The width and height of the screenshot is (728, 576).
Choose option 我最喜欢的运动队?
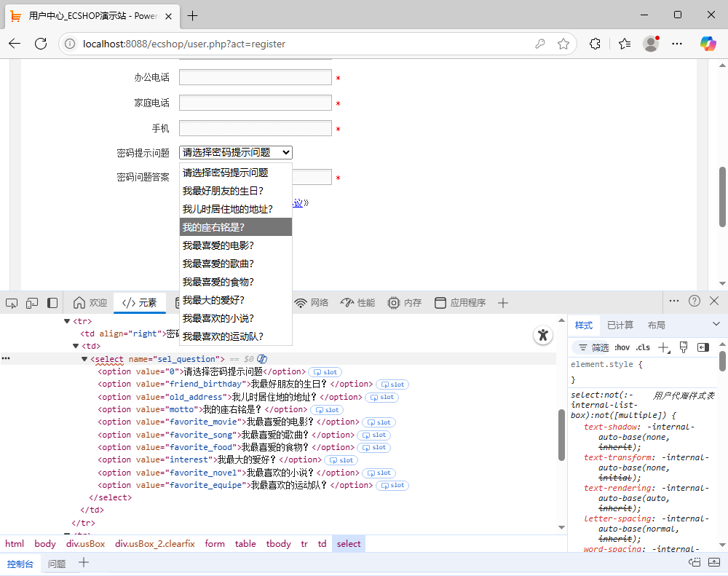click(236, 336)
